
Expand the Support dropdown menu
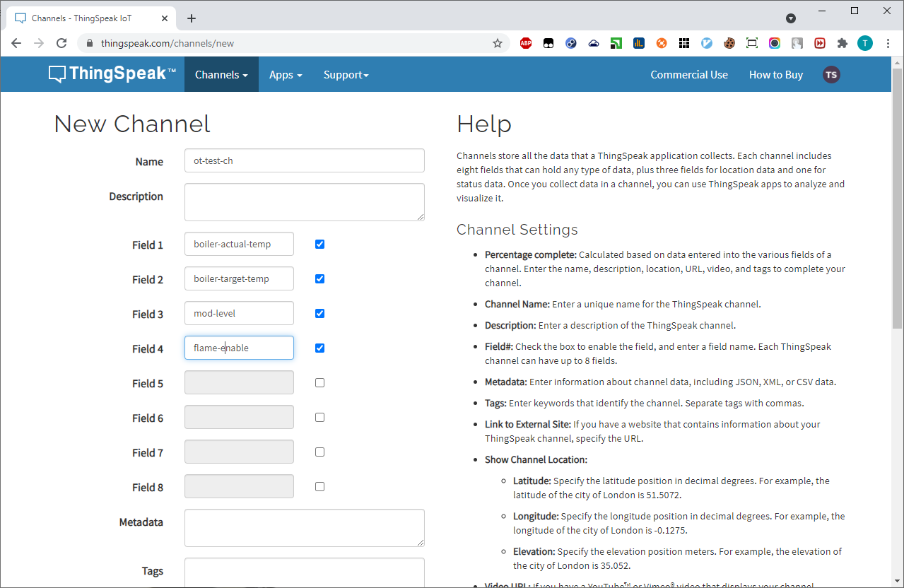(346, 75)
